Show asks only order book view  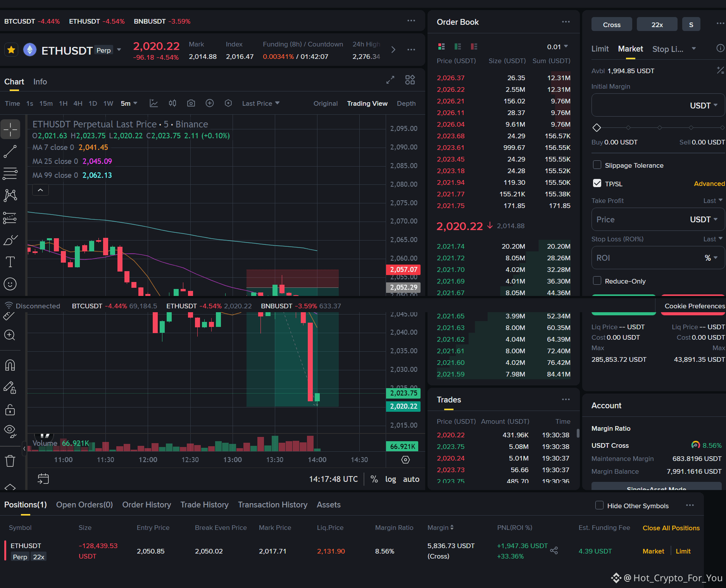pos(474,46)
